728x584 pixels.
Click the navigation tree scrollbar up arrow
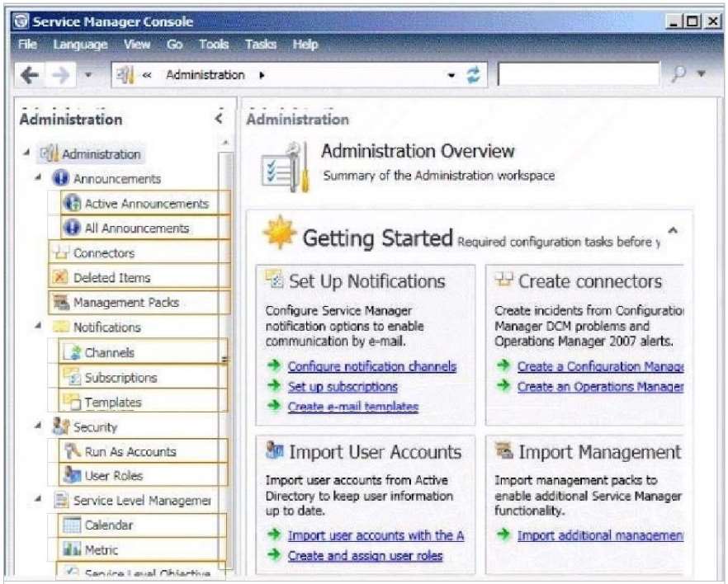[x=225, y=143]
